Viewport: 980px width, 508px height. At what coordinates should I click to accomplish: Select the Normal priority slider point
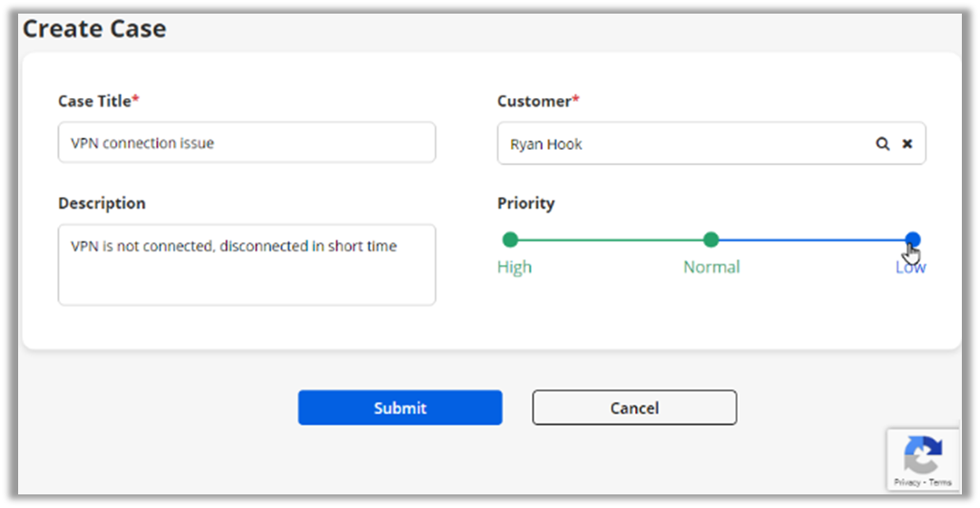click(x=711, y=239)
